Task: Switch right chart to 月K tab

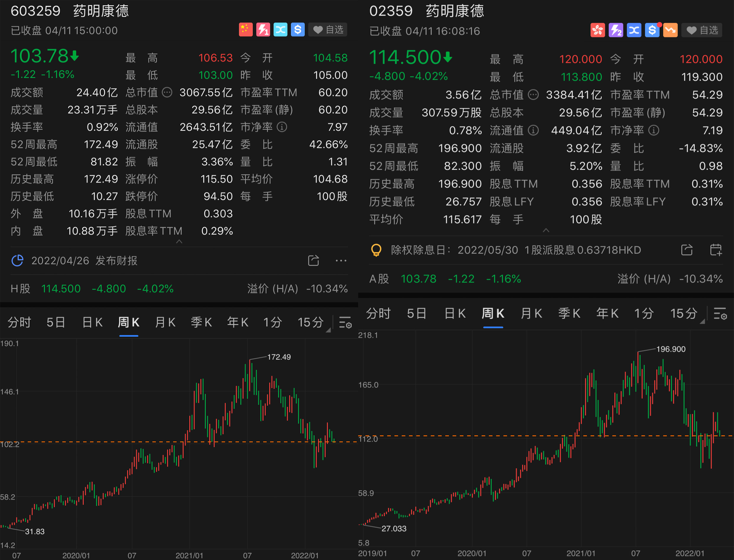Action: pos(531,314)
